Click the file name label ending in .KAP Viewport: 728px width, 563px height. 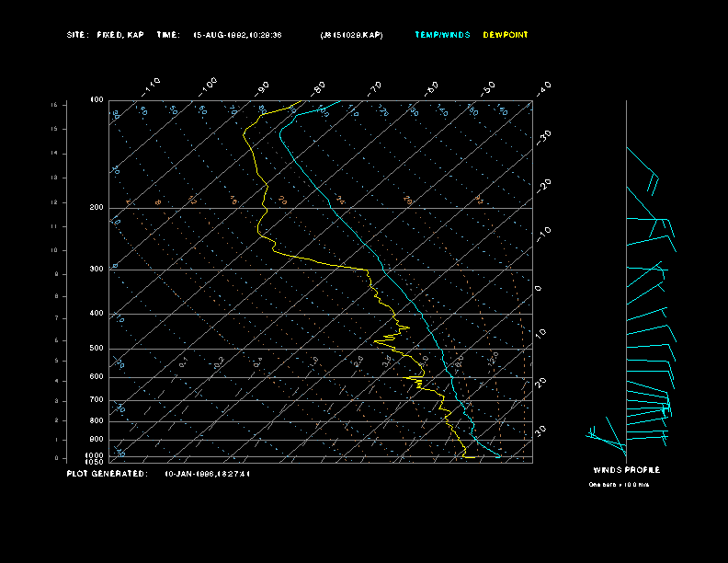351,35
